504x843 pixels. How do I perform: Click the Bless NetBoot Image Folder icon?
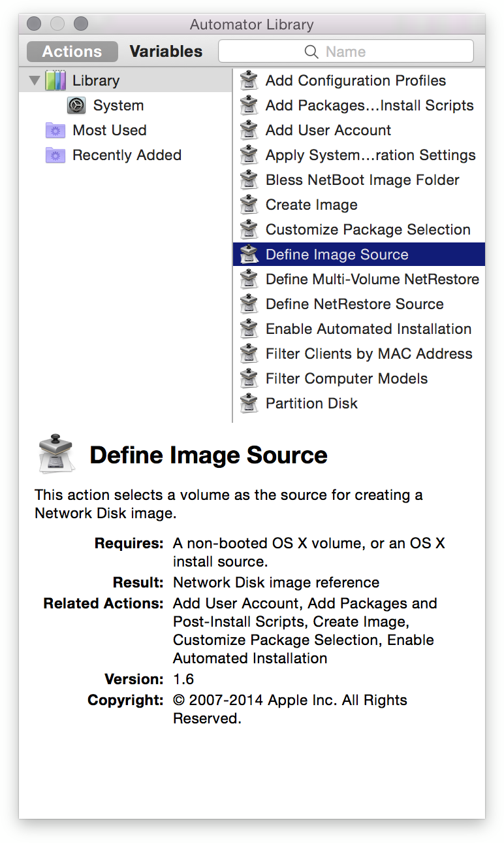point(249,180)
